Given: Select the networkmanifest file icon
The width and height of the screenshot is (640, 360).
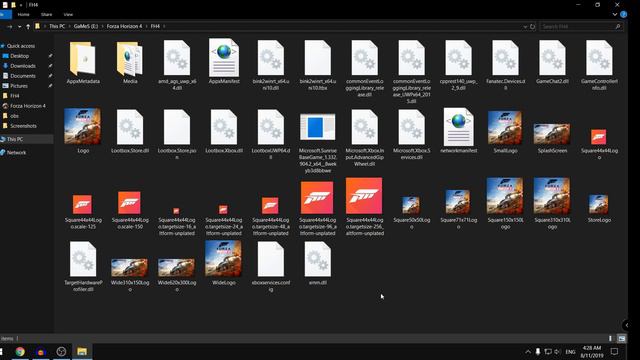Looking at the screenshot, I should [x=458, y=127].
